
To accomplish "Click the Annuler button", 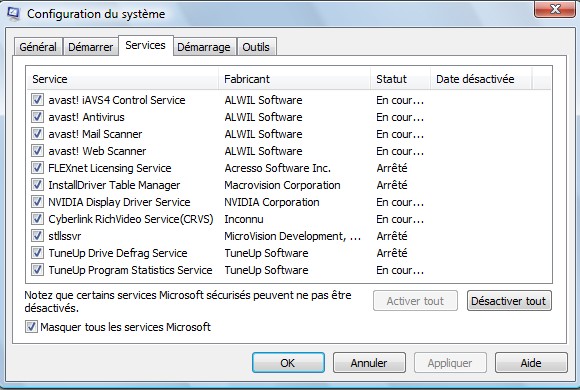I will pyautogui.click(x=369, y=363).
